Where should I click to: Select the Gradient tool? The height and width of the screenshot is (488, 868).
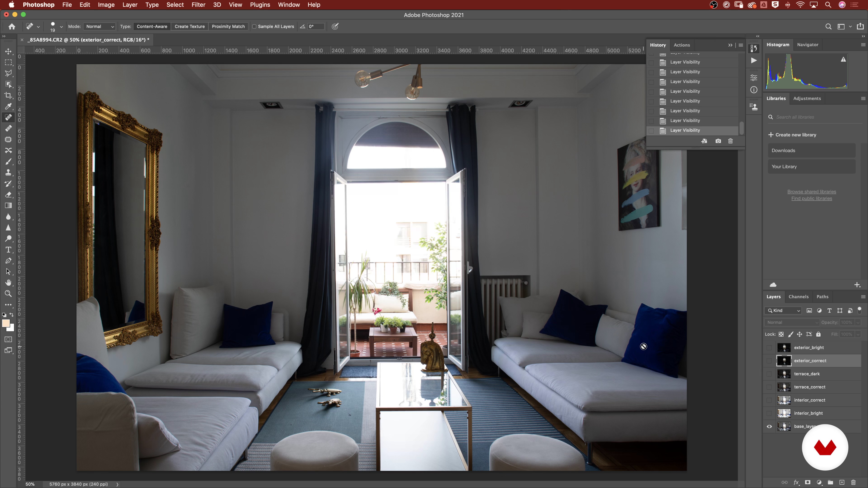coord(8,205)
